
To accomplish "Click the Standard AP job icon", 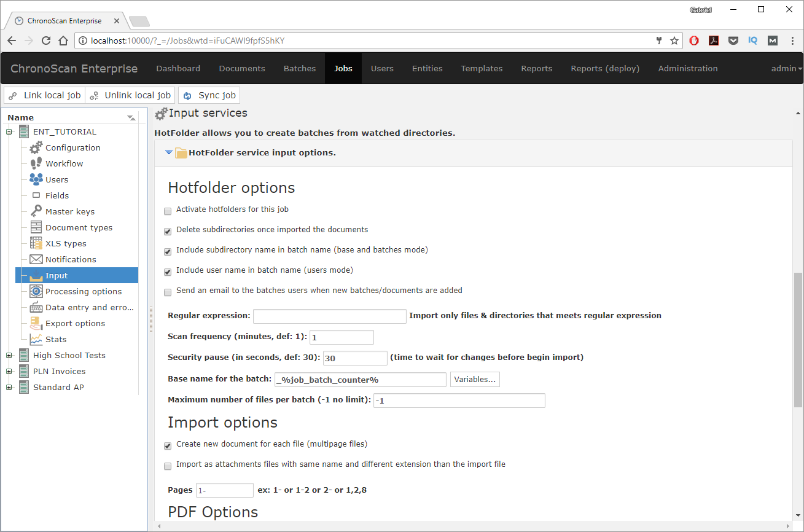I will tap(24, 387).
